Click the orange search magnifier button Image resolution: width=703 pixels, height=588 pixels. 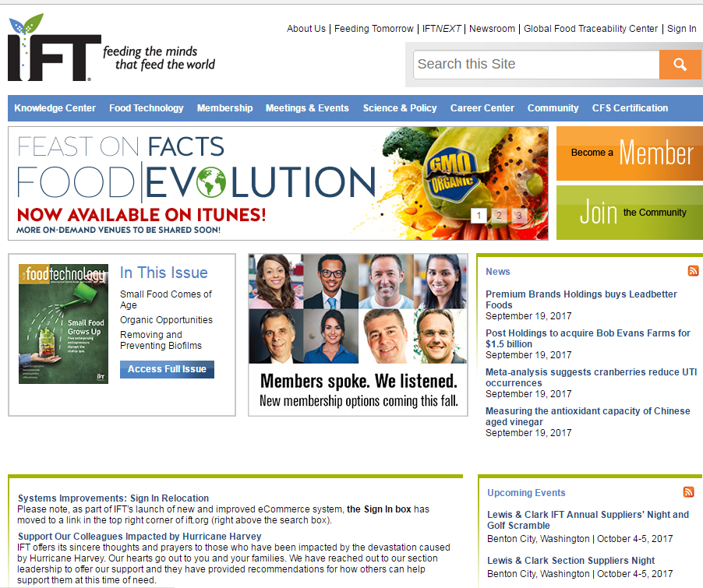pyautogui.click(x=680, y=65)
